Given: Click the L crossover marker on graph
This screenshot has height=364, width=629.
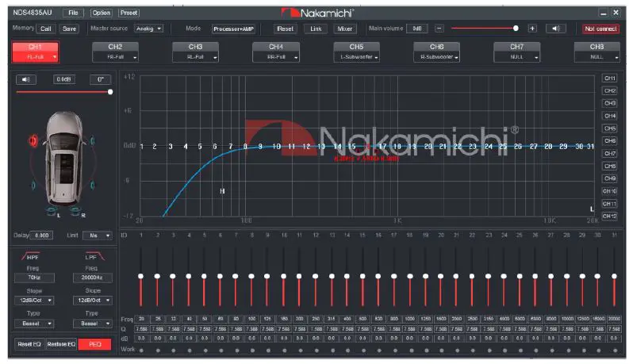Looking at the screenshot, I should coord(592,209).
